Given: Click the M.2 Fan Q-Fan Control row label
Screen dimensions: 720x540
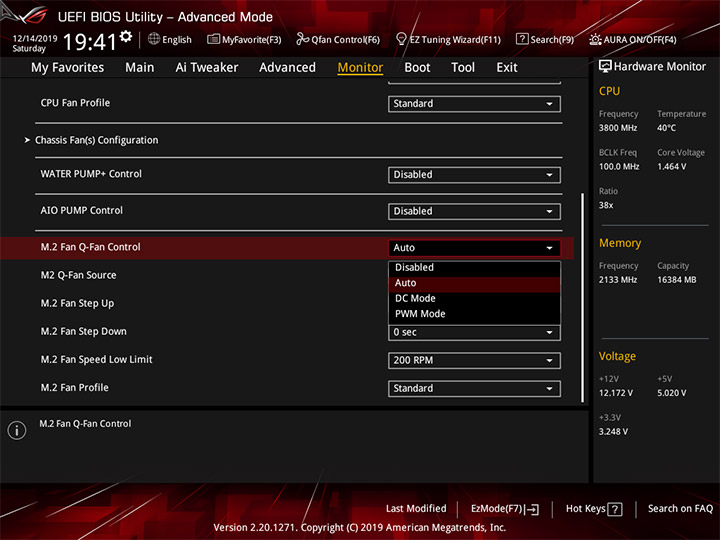Looking at the screenshot, I should tap(90, 247).
